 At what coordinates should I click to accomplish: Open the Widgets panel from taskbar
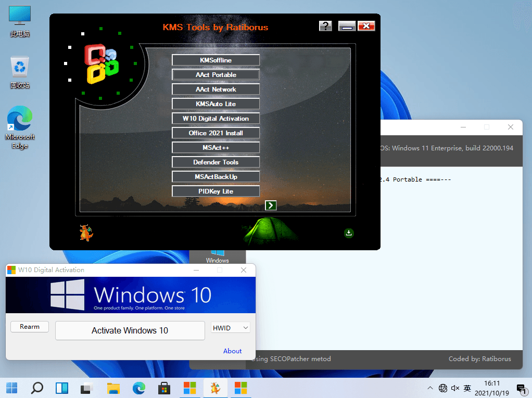tap(62, 388)
